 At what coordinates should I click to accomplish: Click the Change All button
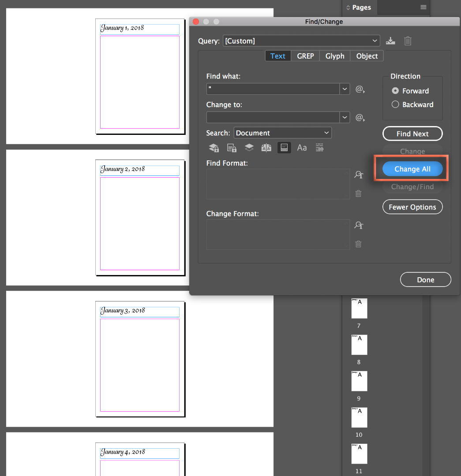(412, 169)
